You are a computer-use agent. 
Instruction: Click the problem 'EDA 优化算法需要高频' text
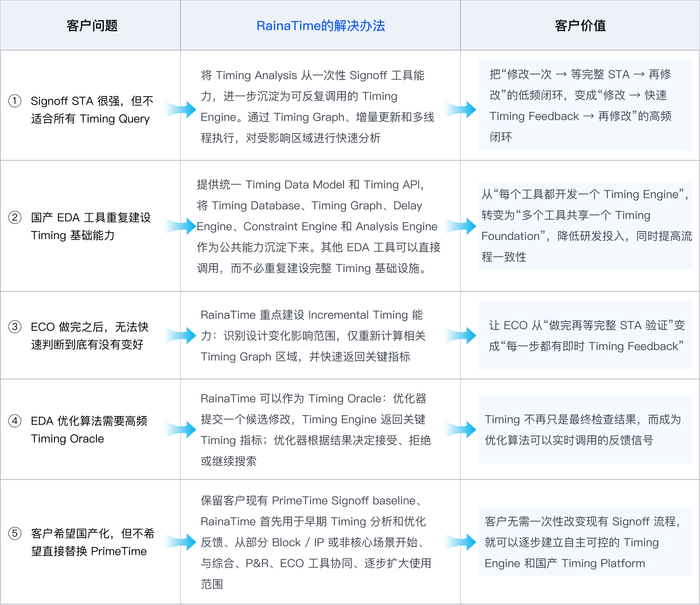(89, 430)
